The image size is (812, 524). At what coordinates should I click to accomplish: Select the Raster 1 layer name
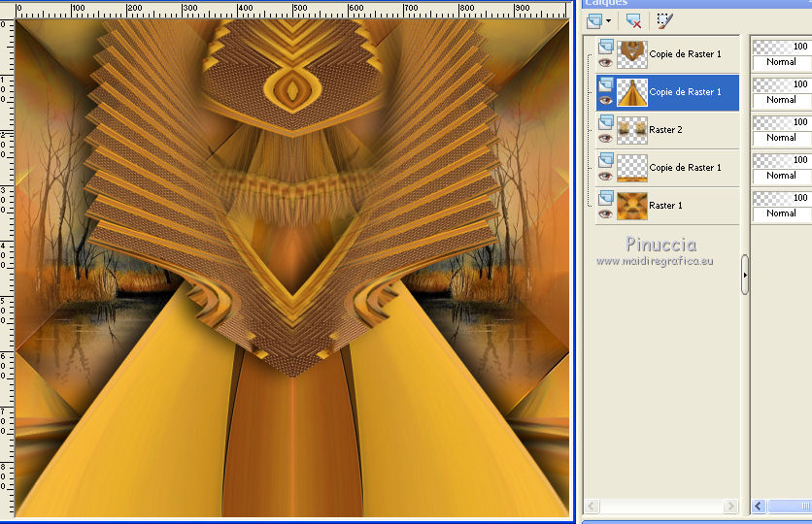(x=665, y=206)
